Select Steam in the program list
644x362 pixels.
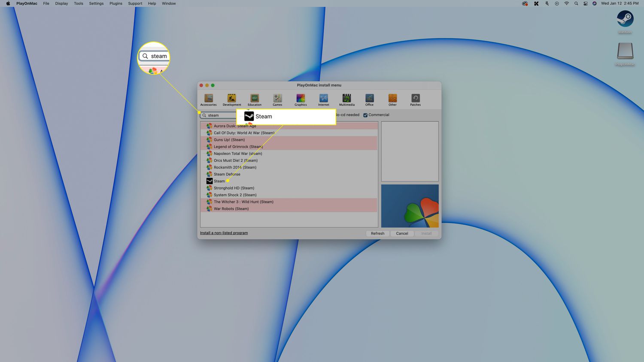coord(219,181)
